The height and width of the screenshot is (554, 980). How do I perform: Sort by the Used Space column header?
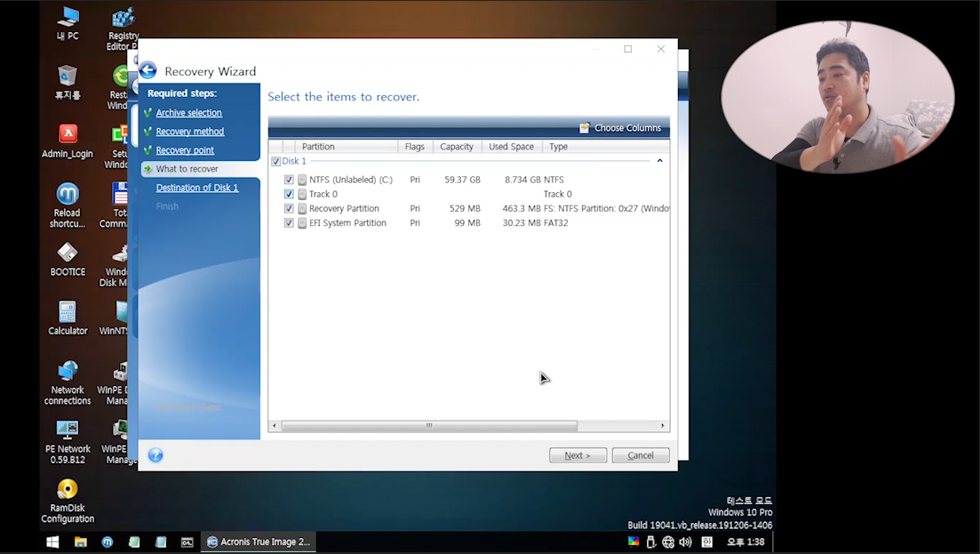[x=511, y=147]
